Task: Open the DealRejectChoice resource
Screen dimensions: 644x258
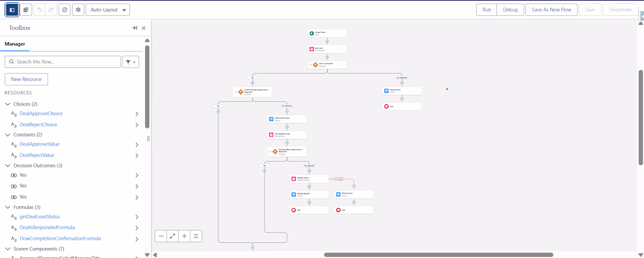Action: (38, 124)
